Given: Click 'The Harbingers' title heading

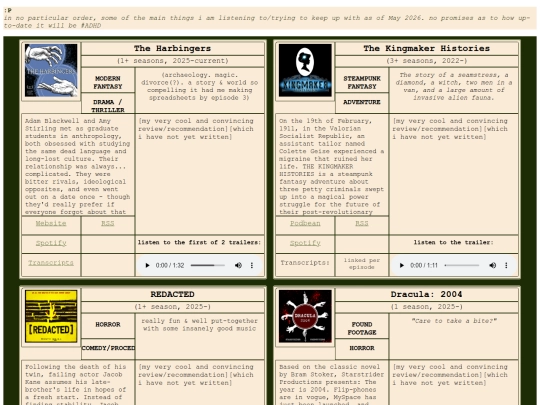Looking at the screenshot, I should click(x=173, y=49).
